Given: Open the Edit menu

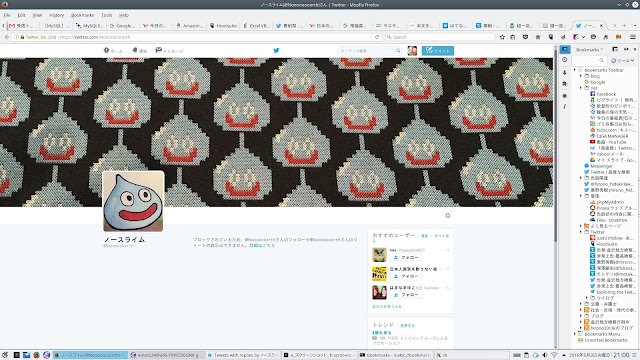Looking at the screenshot, I should pos(21,15).
